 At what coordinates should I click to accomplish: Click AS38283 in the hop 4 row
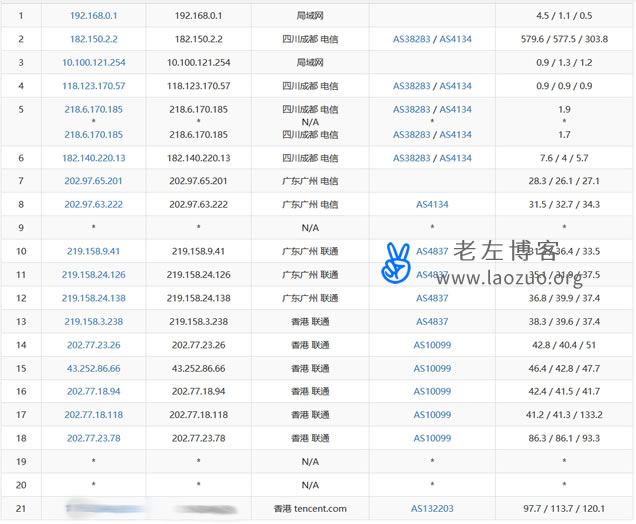(411, 86)
